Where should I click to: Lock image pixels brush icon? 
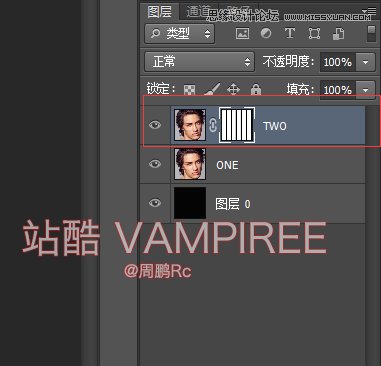[212, 89]
